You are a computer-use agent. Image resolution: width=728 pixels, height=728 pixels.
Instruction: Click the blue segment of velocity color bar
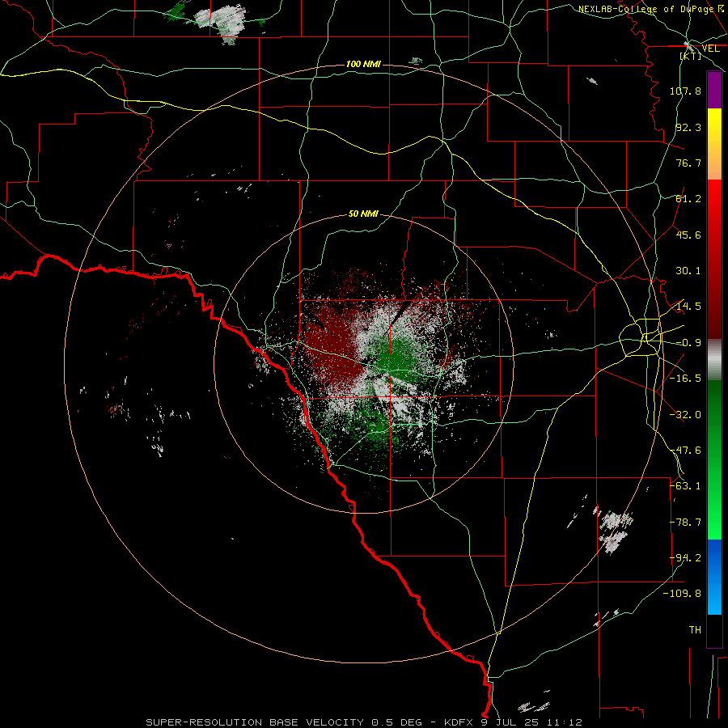coord(714,577)
